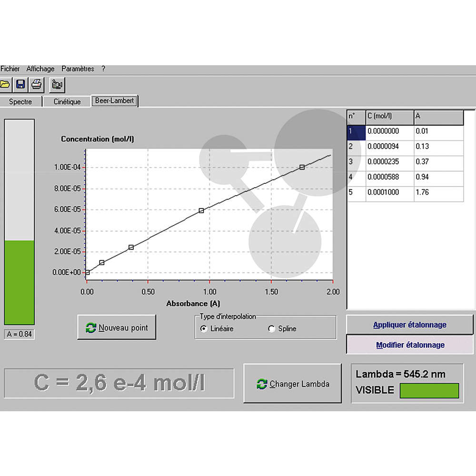Screen dimensions: 476x476
Task: Switch to the Cinétique tab
Action: tap(67, 102)
